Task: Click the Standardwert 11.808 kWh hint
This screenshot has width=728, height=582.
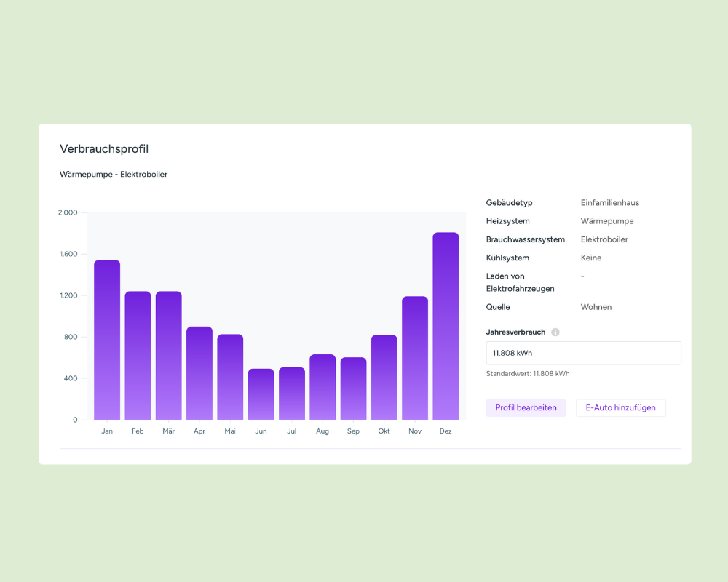Action: tap(528, 374)
